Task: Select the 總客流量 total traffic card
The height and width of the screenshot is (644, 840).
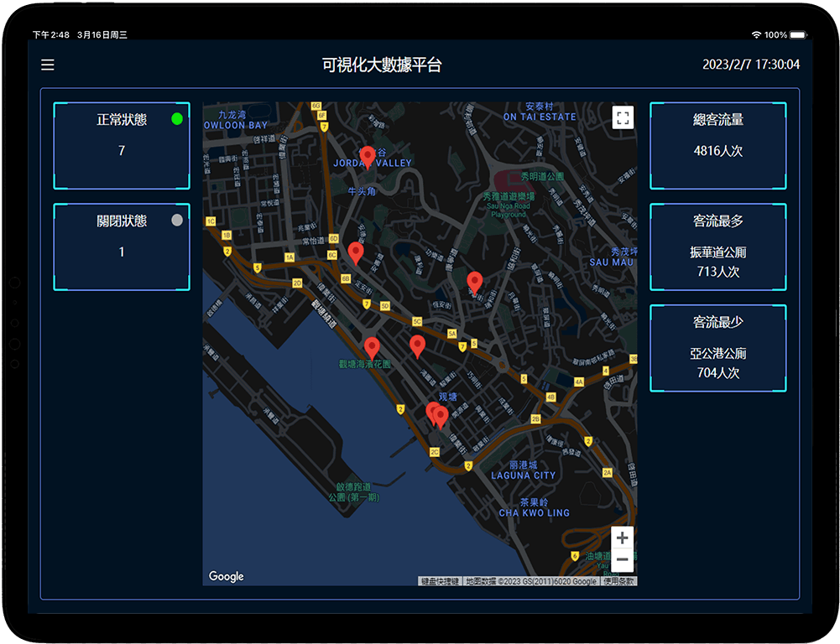Action: click(x=717, y=144)
